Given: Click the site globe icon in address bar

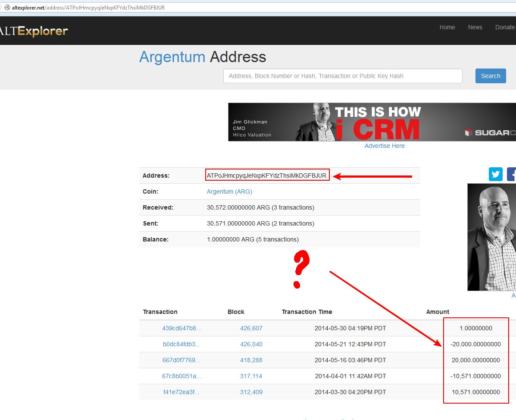Looking at the screenshot, I should click(x=7, y=8).
